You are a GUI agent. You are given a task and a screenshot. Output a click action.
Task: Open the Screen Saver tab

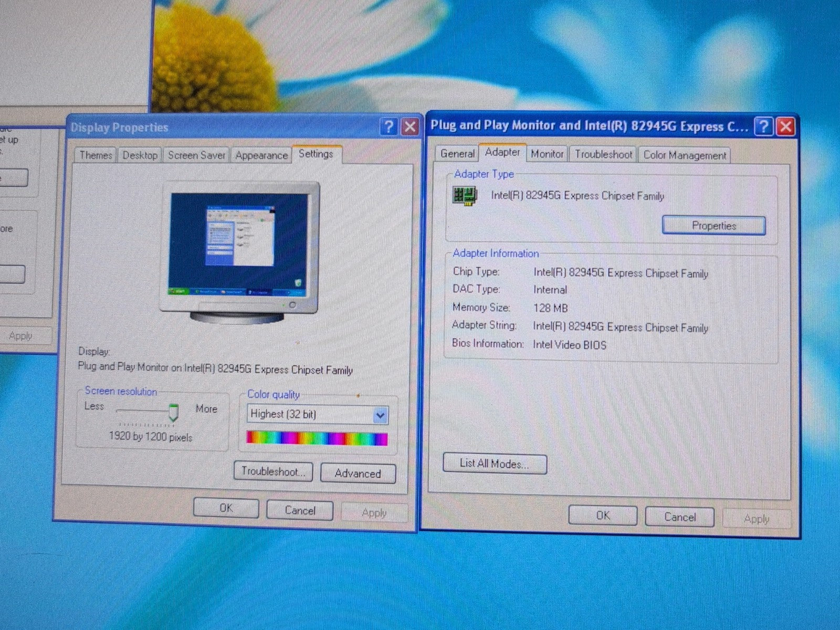point(196,155)
